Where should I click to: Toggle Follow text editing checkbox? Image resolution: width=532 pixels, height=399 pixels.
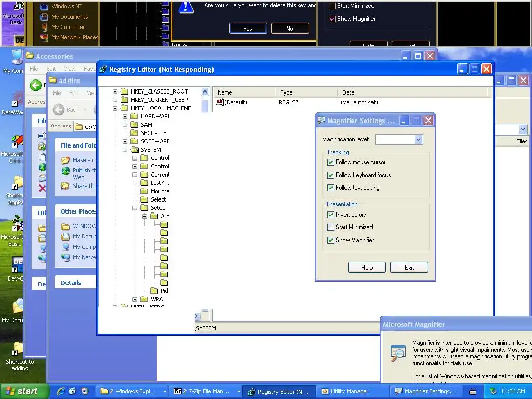(330, 188)
